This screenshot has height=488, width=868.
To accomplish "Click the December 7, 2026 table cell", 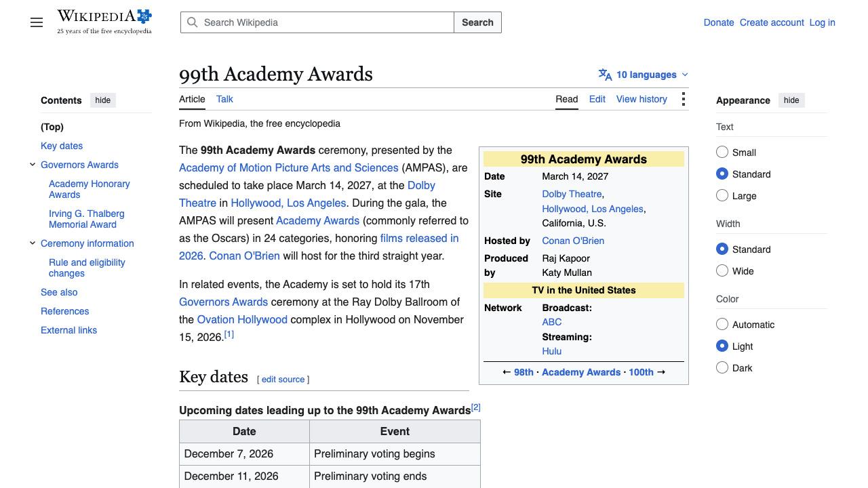I will tap(244, 454).
